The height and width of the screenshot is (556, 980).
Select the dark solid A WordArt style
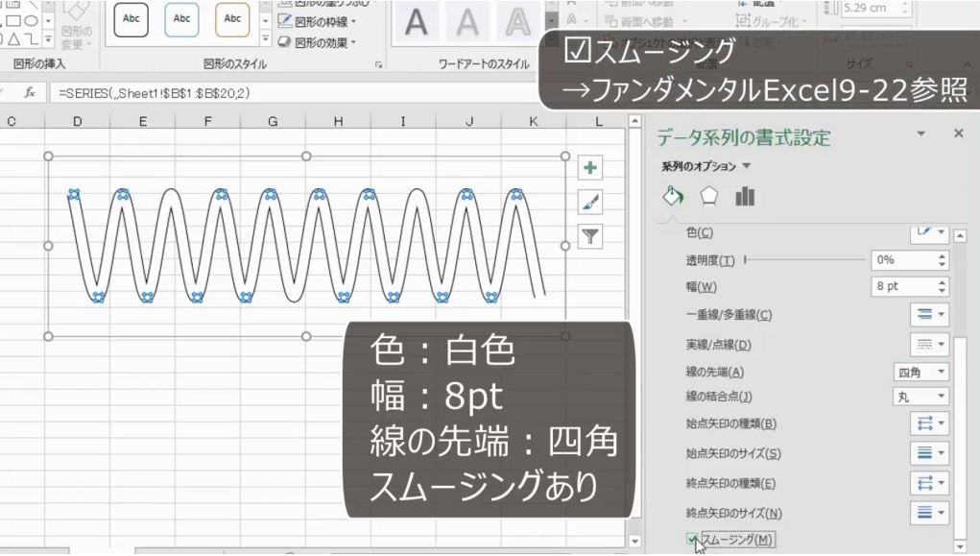(417, 22)
